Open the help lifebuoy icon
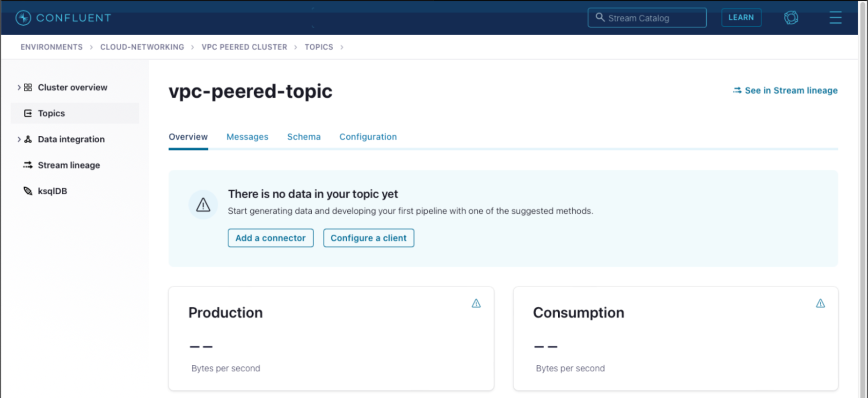Image resolution: width=868 pixels, height=398 pixels. tap(791, 18)
